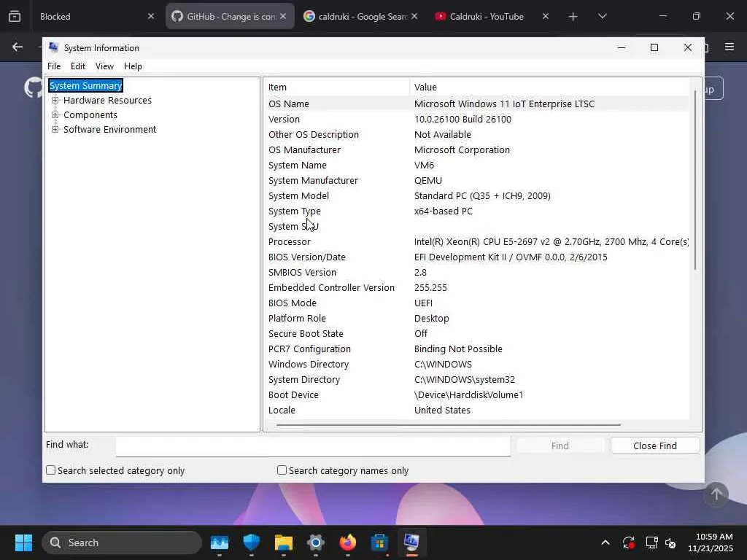Click the vertical scrollbar in details pane
The image size is (747, 560).
(x=695, y=180)
